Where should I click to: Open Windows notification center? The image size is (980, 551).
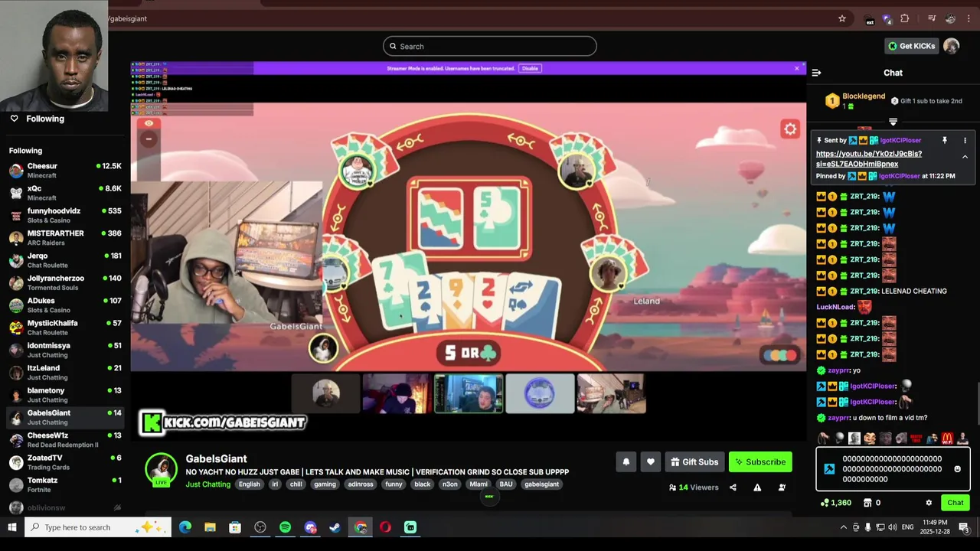pyautogui.click(x=964, y=527)
